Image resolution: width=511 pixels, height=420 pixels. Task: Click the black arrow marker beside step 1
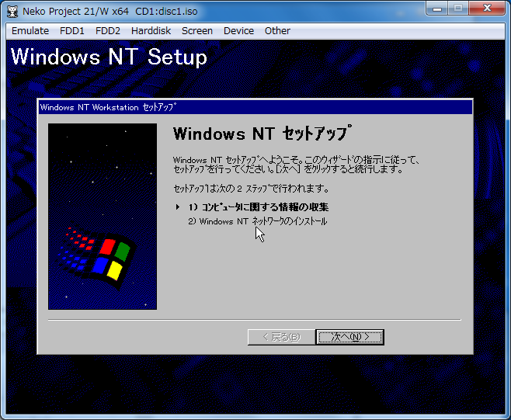click(x=178, y=207)
